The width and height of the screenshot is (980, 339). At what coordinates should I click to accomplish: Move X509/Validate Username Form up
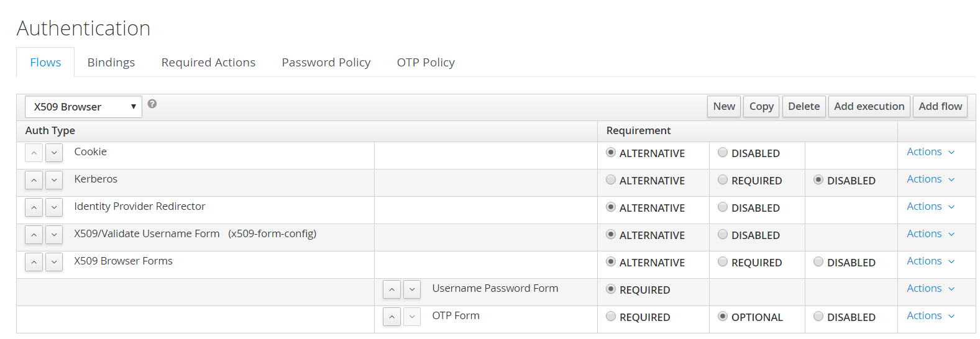coord(34,235)
